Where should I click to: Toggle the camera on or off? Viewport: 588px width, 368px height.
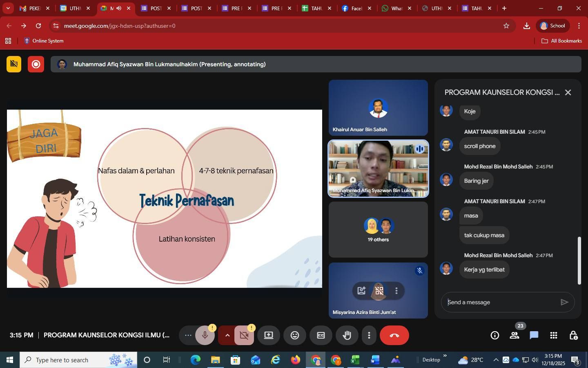click(x=244, y=335)
